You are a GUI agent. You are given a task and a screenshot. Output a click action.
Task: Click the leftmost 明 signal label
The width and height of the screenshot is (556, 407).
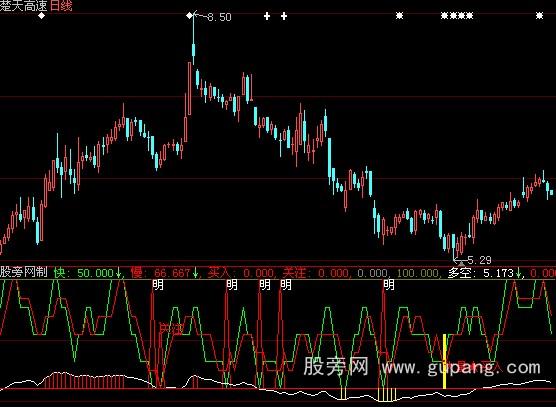click(x=158, y=285)
